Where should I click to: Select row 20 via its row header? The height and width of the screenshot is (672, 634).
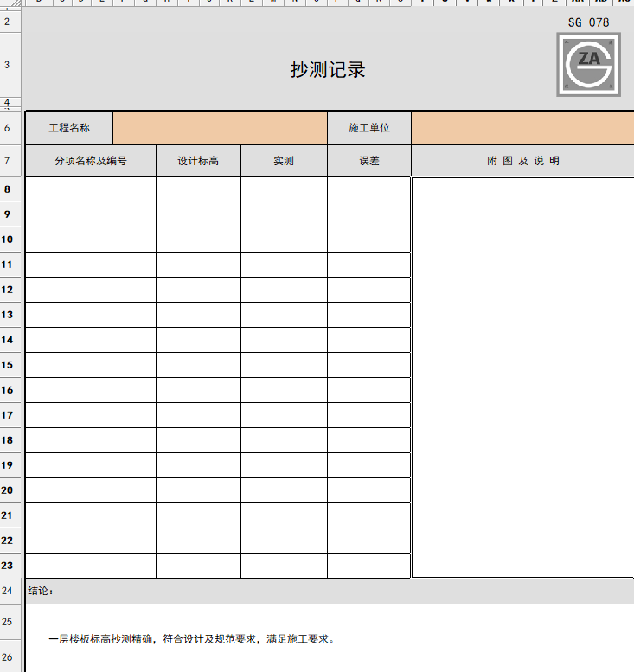click(x=10, y=490)
